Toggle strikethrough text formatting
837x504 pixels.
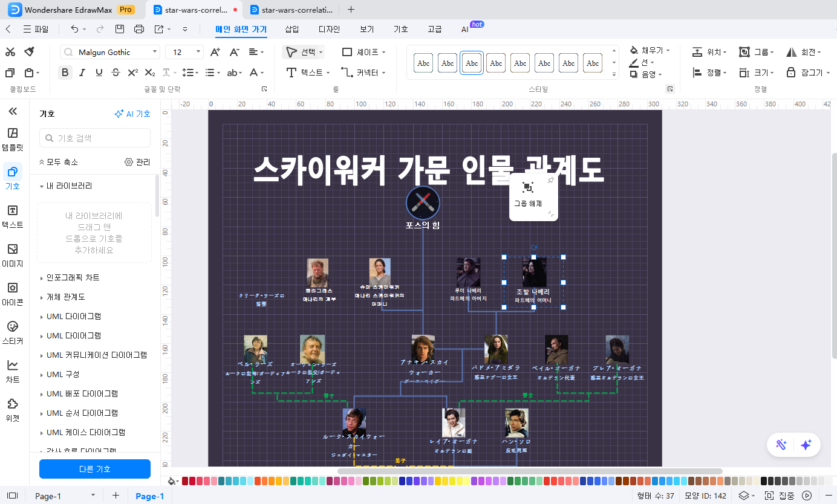116,73
